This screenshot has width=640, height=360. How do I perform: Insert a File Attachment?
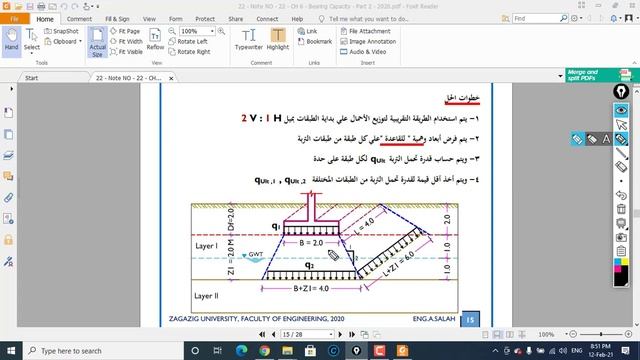click(x=365, y=31)
